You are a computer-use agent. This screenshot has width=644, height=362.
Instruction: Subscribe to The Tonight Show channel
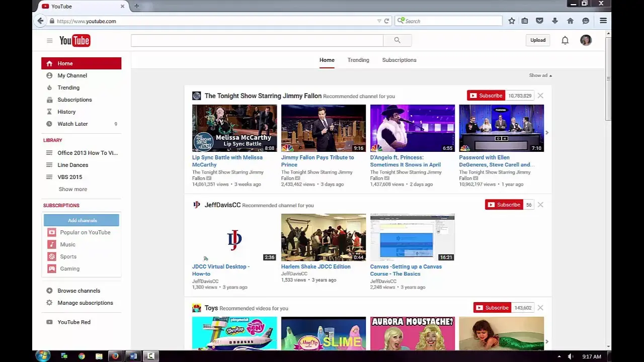click(x=486, y=96)
